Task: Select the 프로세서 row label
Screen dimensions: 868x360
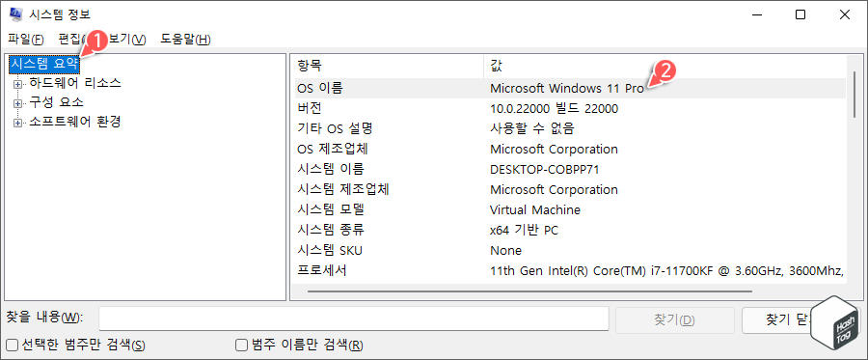Action: pyautogui.click(x=321, y=271)
